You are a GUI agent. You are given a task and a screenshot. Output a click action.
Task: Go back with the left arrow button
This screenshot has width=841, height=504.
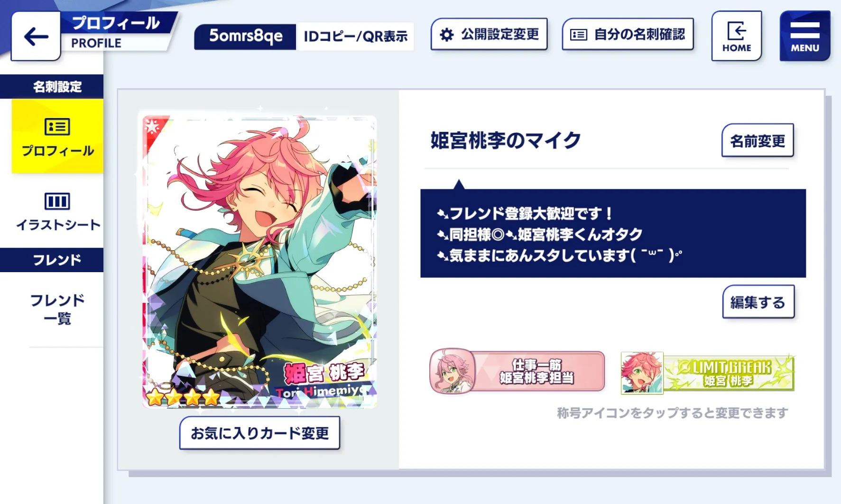36,37
